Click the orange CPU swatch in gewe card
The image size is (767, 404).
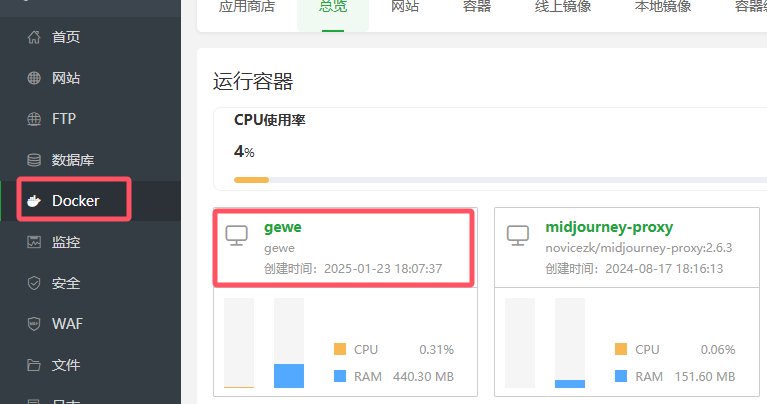[x=340, y=349]
